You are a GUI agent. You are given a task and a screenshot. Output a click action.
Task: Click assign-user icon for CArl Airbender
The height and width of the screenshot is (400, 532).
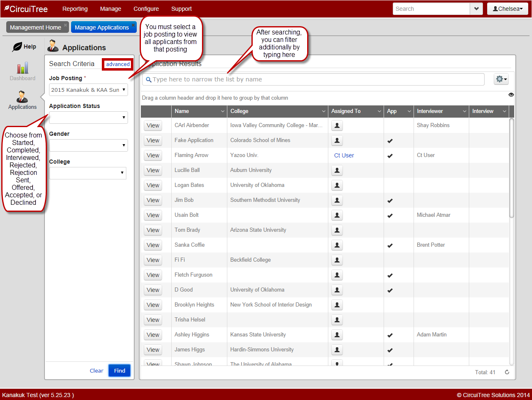click(337, 125)
